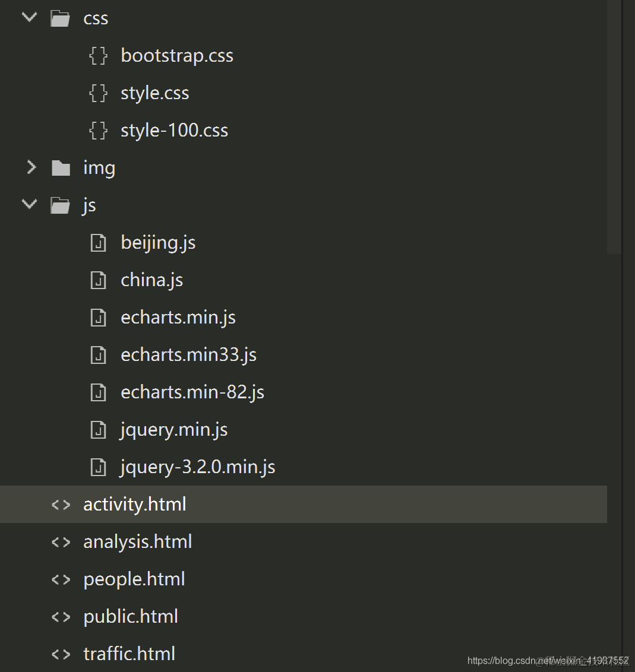The height and width of the screenshot is (672, 635).
Task: Click the braces icon beside style.css
Action: point(98,93)
